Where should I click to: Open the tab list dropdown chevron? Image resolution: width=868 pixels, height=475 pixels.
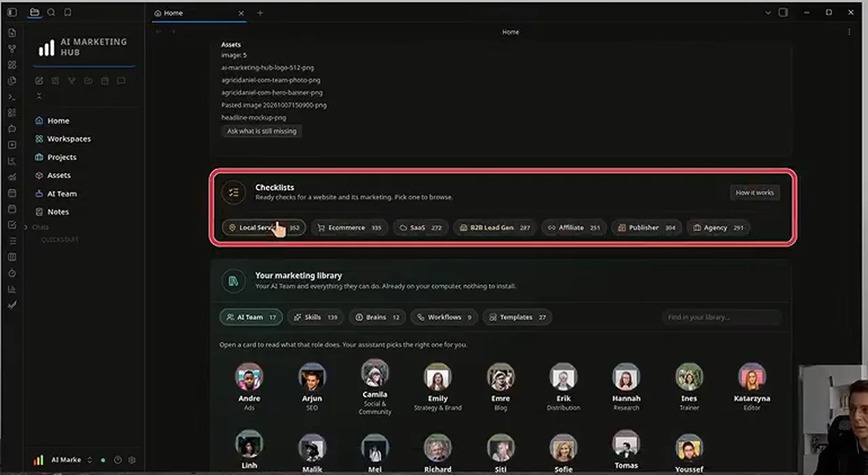[768, 12]
